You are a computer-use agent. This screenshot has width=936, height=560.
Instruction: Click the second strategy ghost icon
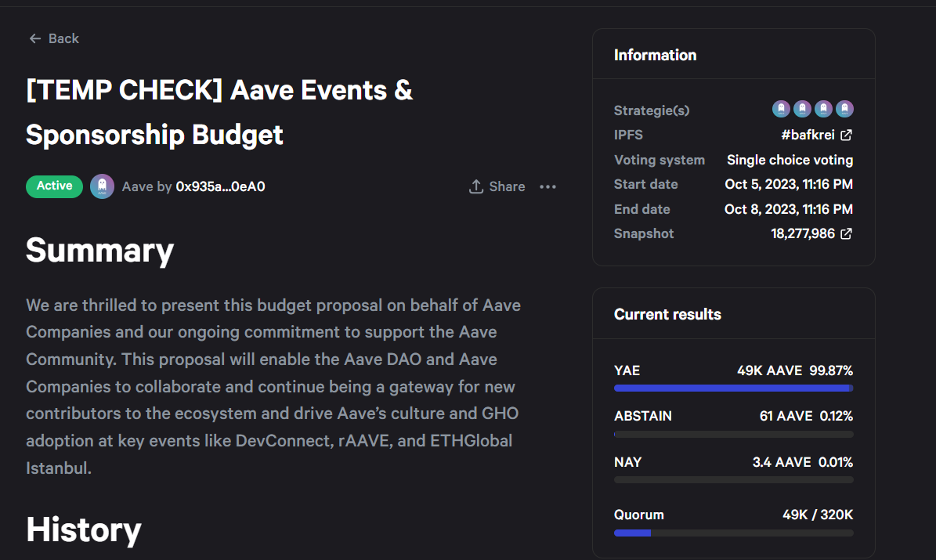[802, 109]
